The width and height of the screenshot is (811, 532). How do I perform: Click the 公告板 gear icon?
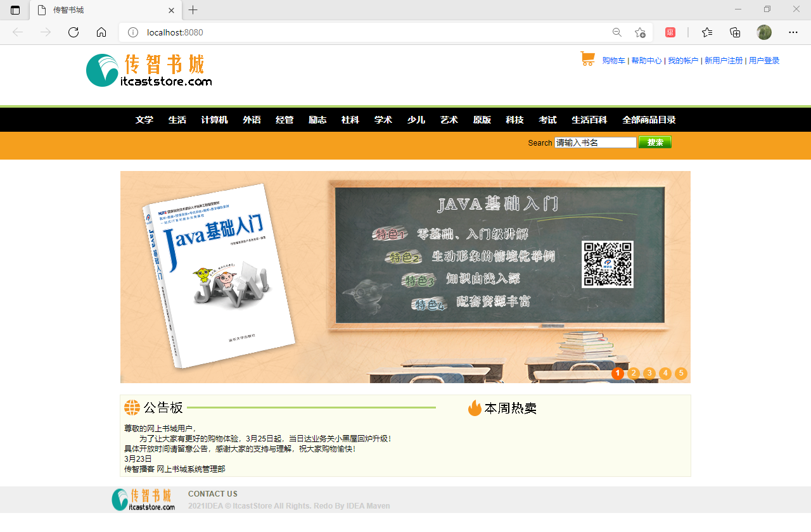coord(131,408)
